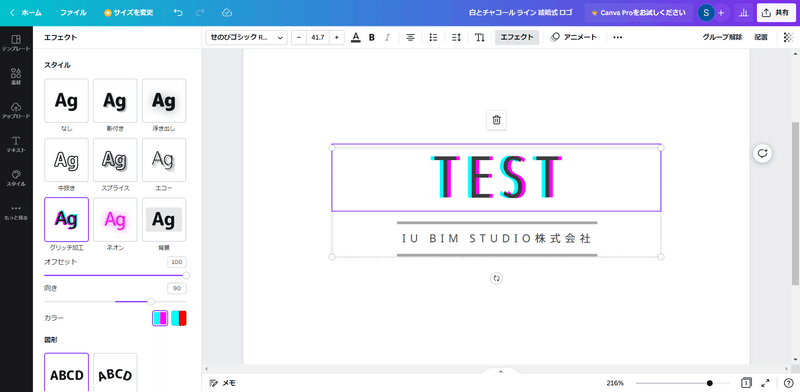
Task: Open the three-dot more toolbar options
Action: pos(617,37)
